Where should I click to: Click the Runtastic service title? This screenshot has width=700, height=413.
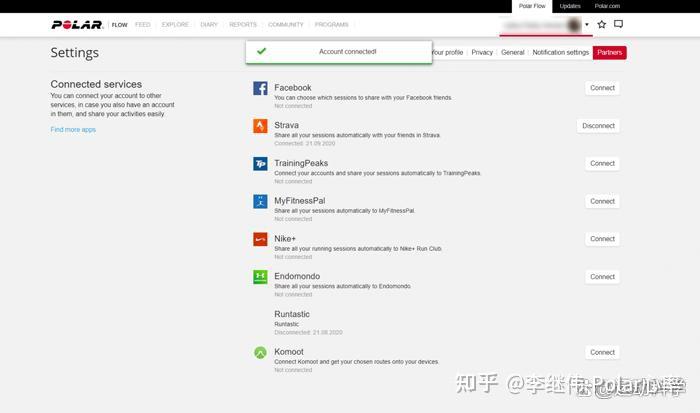coord(292,314)
